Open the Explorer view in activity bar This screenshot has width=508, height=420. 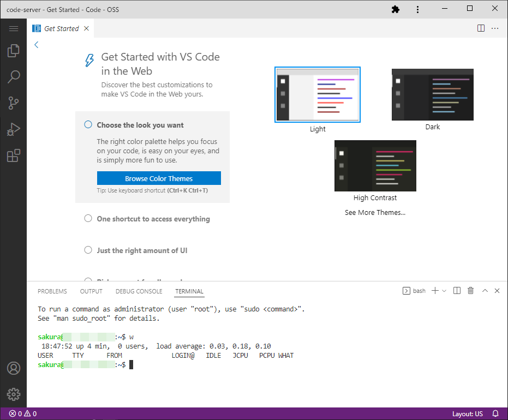13,51
